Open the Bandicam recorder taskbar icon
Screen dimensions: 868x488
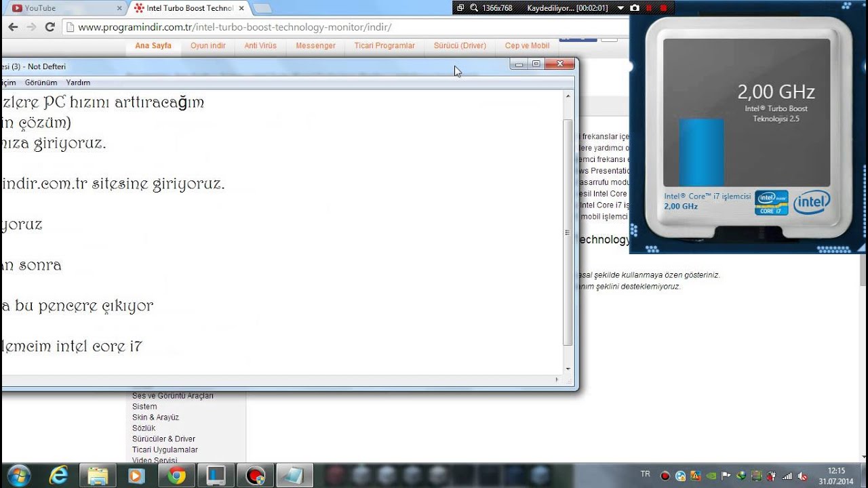pos(256,476)
